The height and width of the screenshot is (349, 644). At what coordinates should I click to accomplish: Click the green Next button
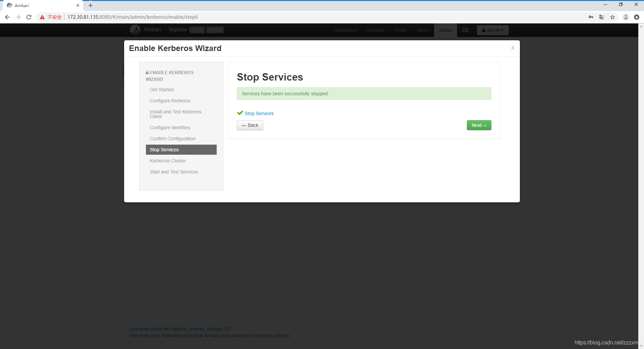[x=479, y=125]
